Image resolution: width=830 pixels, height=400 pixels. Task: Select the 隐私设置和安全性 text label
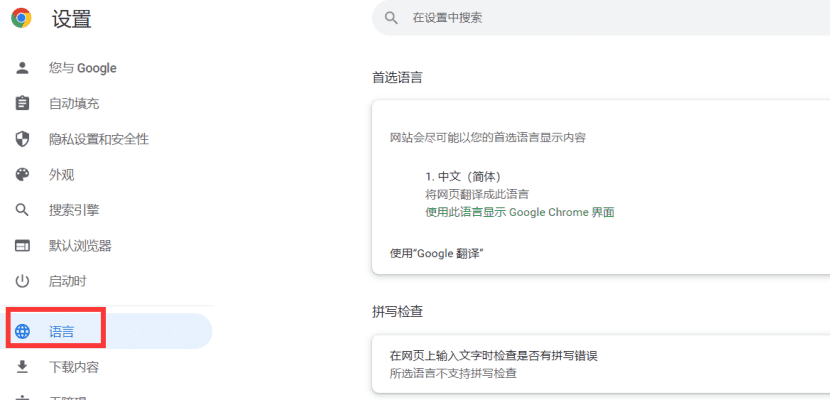pos(99,139)
